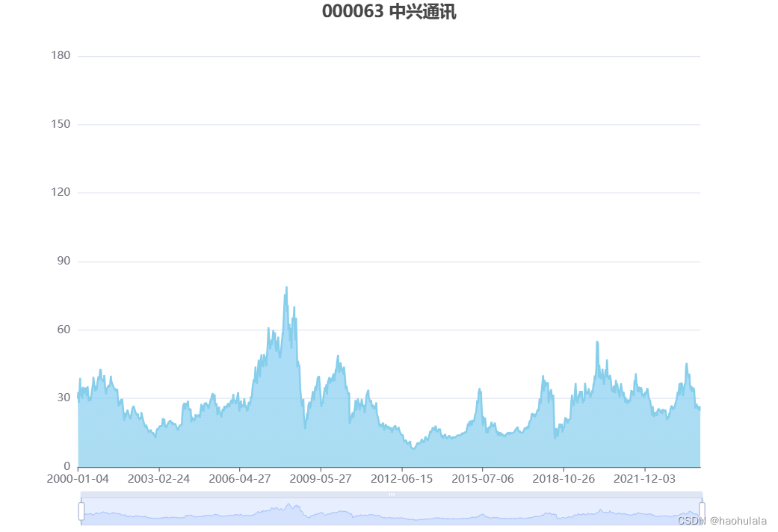Screen dimensions: 778x532
Task: Click the right handle of the zoom slider
Action: [x=702, y=511]
